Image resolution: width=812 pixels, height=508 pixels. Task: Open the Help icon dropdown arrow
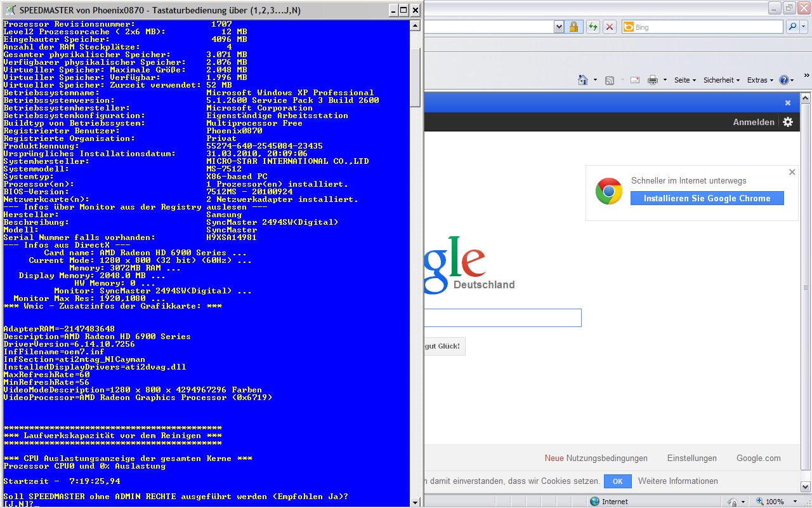click(x=793, y=80)
